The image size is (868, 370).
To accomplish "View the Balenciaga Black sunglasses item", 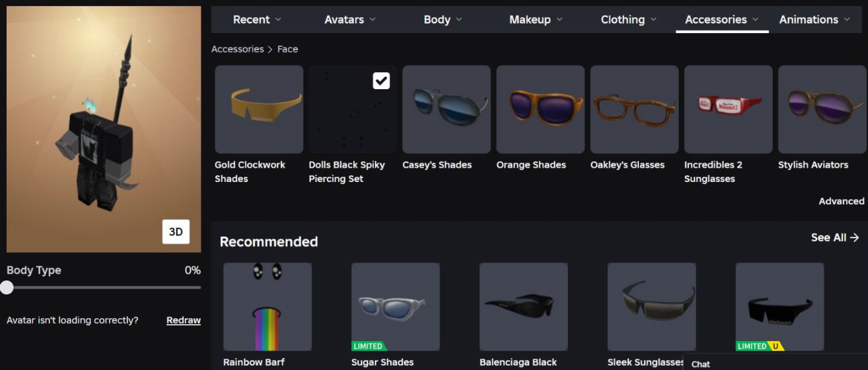I will click(x=524, y=307).
